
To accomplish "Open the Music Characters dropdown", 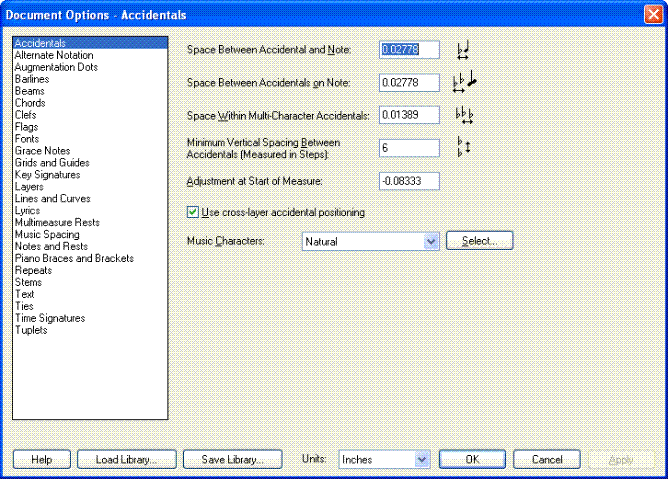I will (x=431, y=241).
